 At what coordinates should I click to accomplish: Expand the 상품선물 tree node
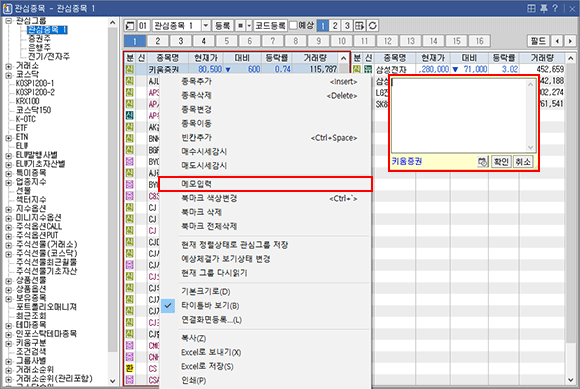click(9, 280)
